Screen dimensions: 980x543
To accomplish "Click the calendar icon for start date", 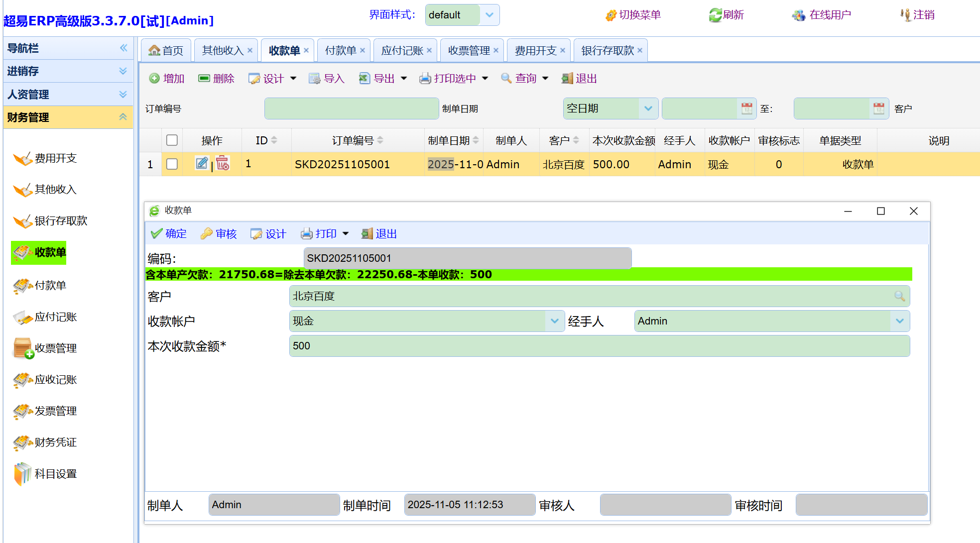I will (x=746, y=109).
